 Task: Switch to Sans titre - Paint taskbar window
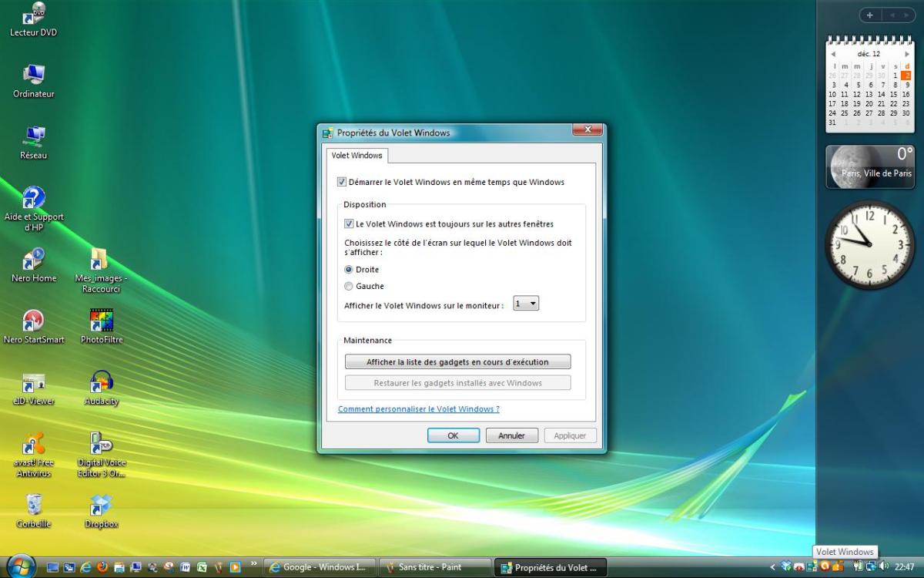tap(434, 568)
